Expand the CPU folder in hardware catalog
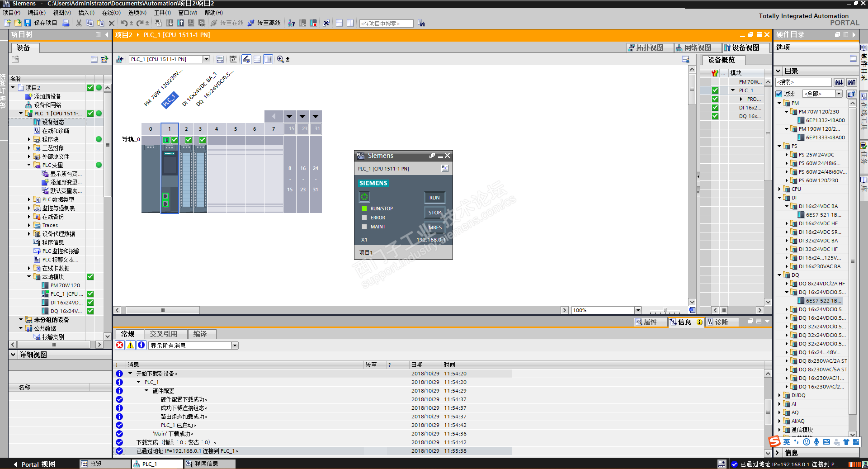 tap(779, 189)
